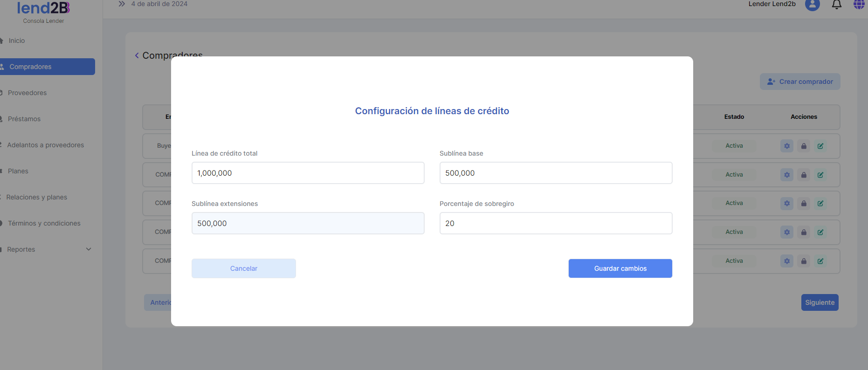This screenshot has height=370, width=868.
Task: Select Términos y condiciones in sidebar
Action: coord(44,223)
